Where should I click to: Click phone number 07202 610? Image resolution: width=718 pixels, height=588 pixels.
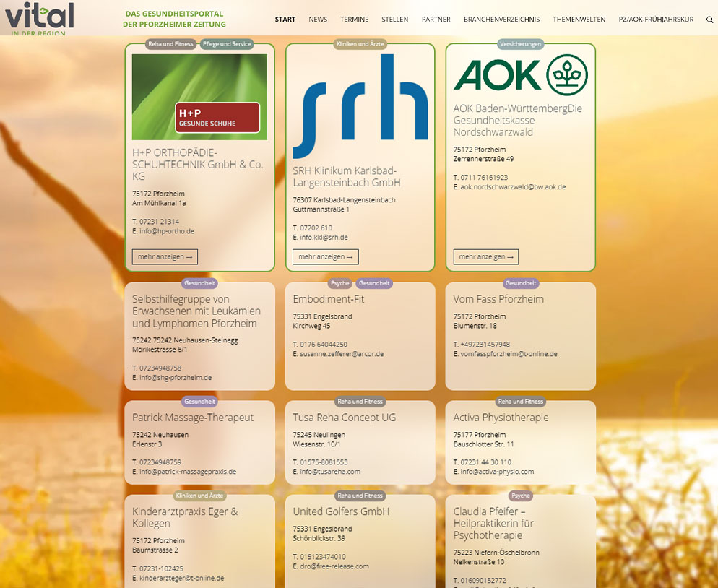(x=316, y=228)
